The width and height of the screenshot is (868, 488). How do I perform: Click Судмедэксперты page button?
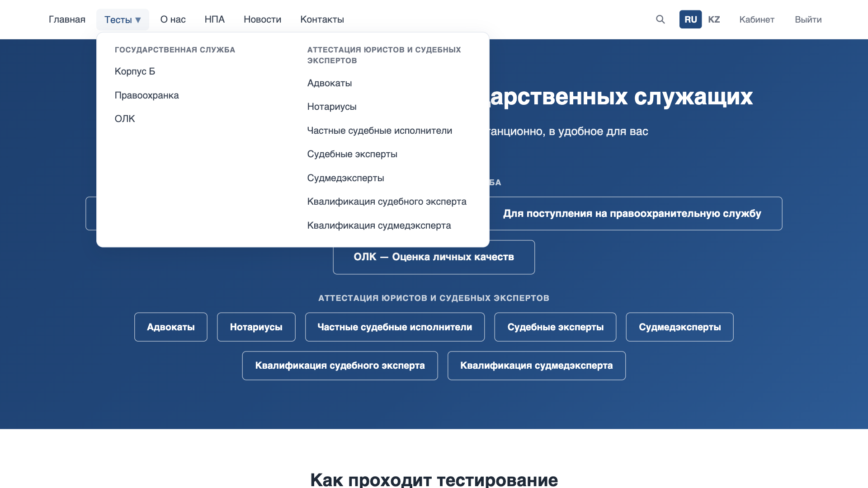pyautogui.click(x=680, y=327)
